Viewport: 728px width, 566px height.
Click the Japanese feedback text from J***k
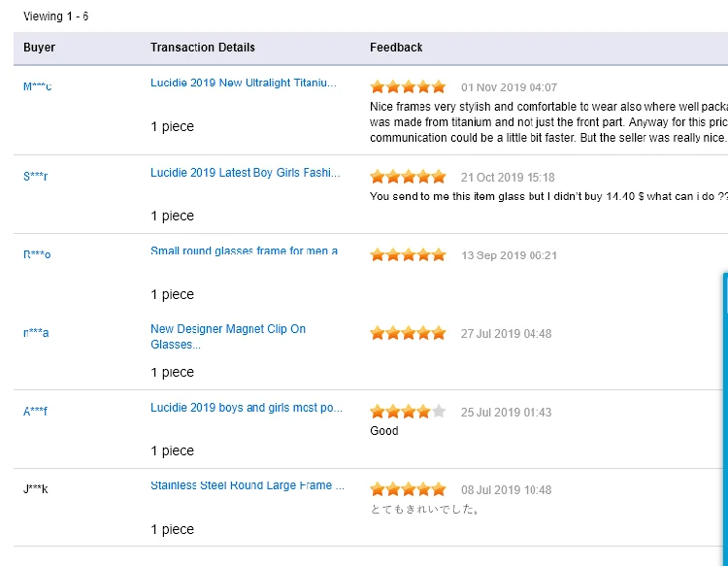pyautogui.click(x=424, y=510)
